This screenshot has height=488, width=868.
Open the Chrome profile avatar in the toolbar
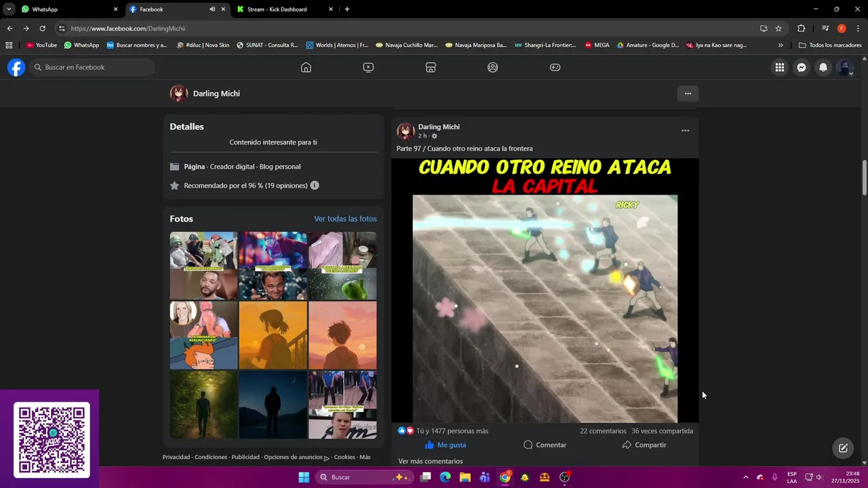(842, 28)
